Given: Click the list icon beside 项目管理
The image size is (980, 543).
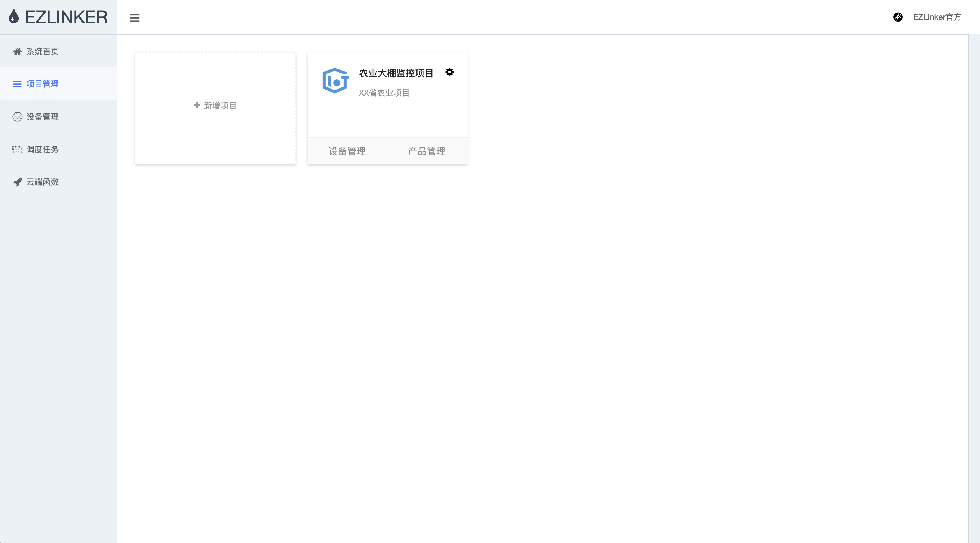Looking at the screenshot, I should click(17, 84).
